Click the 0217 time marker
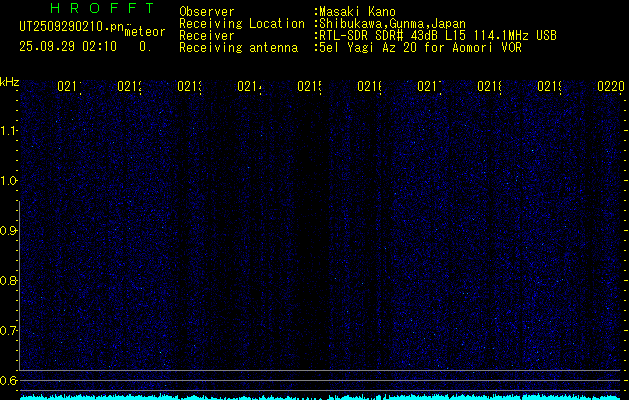Viewport: 629px width, 400px height. pos(429,86)
